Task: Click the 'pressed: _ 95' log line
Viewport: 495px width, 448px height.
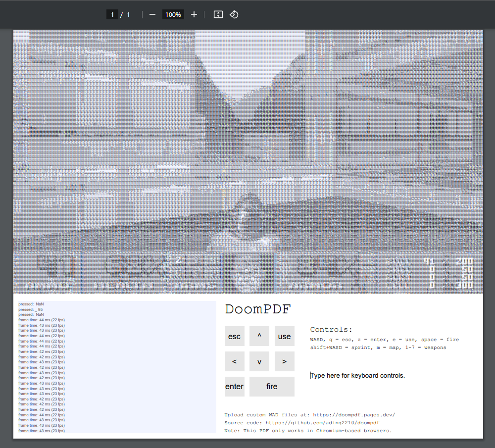Action: (x=31, y=309)
